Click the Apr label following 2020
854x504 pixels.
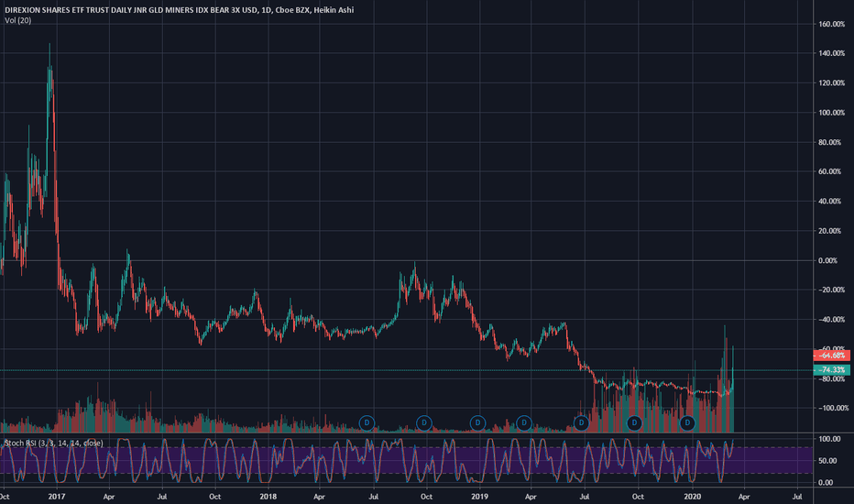click(x=744, y=497)
